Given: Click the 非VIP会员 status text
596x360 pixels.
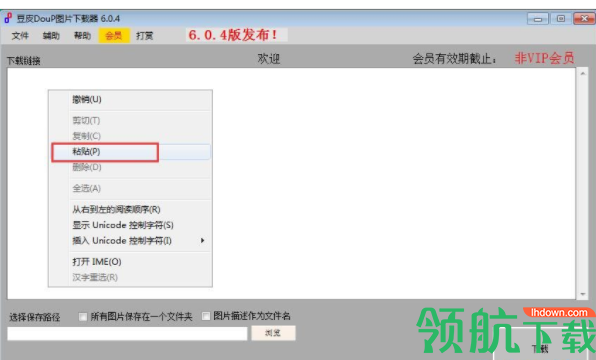Looking at the screenshot, I should (544, 58).
